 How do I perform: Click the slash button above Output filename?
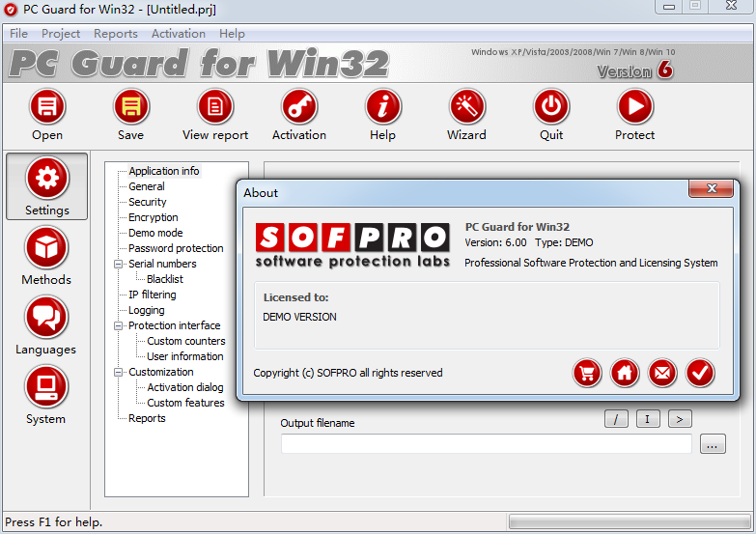(x=616, y=419)
